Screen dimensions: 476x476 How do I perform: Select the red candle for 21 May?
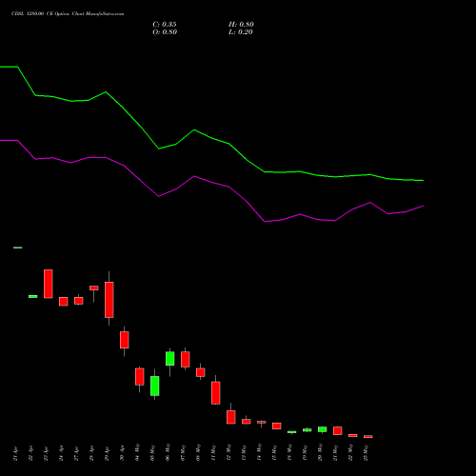[x=338, y=430]
